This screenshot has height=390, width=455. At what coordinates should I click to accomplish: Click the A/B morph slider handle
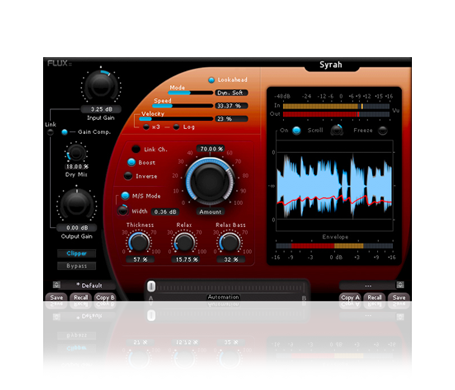151,286
